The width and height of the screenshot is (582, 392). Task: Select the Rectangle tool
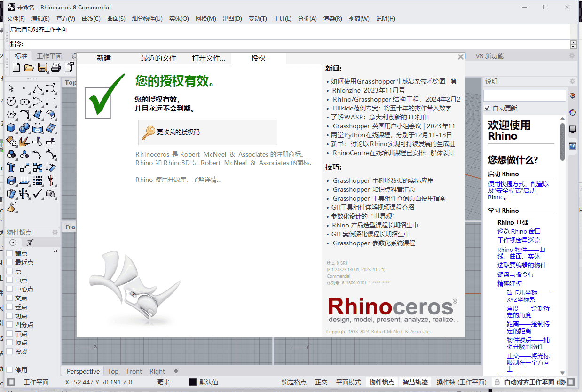52,101
